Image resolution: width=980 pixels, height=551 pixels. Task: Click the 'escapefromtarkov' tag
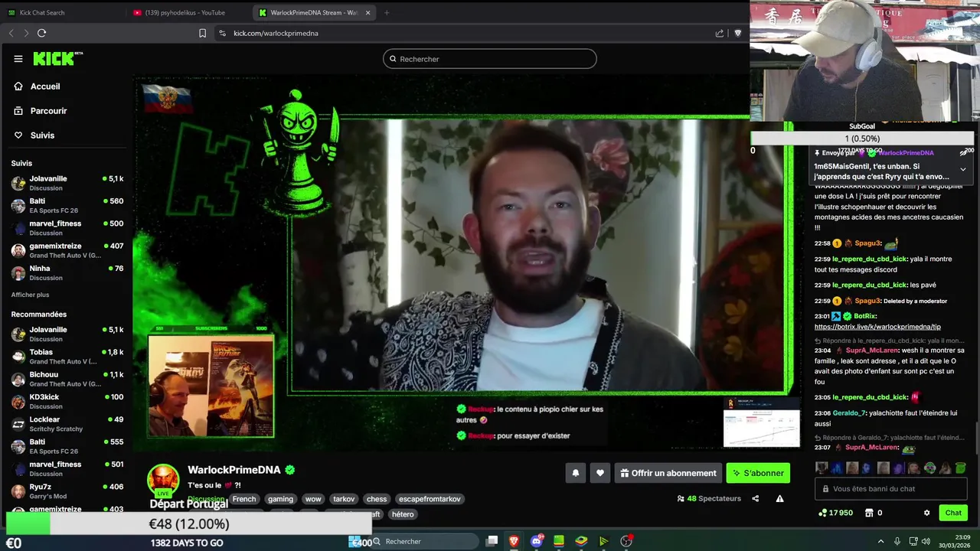click(430, 499)
